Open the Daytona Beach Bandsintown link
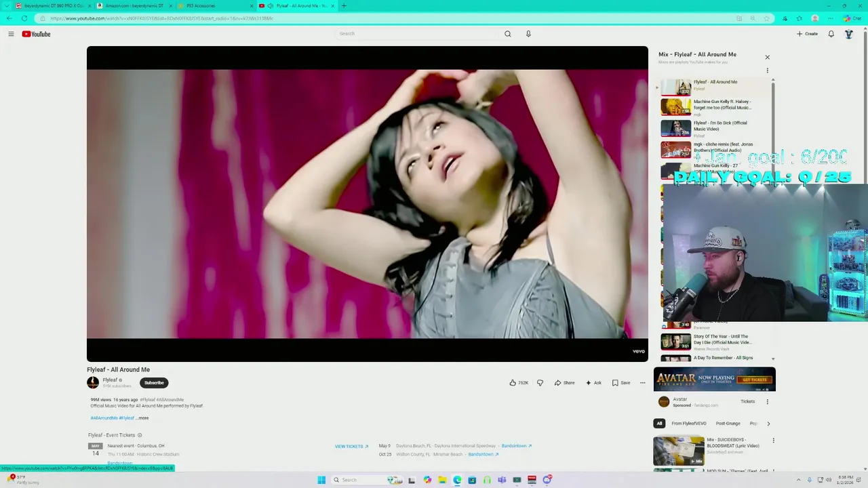868x488 pixels. [516, 446]
